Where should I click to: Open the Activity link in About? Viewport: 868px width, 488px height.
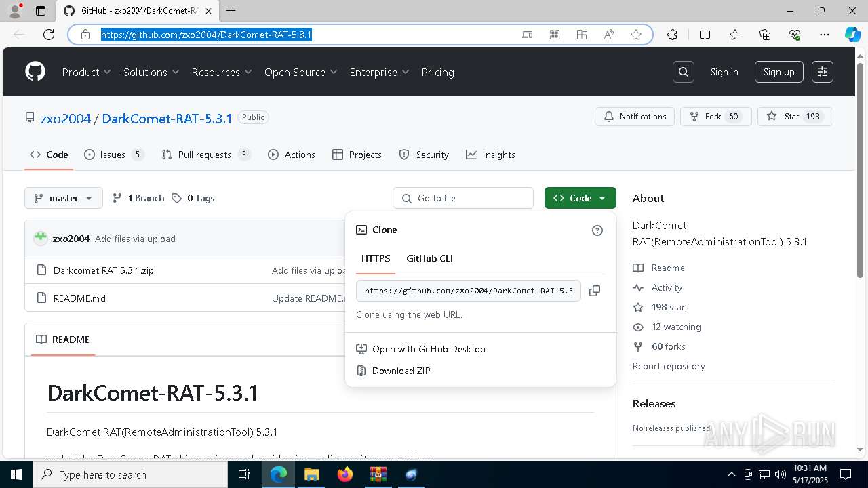coord(667,287)
